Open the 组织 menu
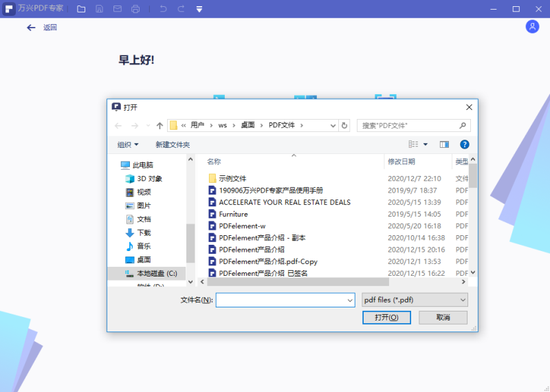 [128, 144]
